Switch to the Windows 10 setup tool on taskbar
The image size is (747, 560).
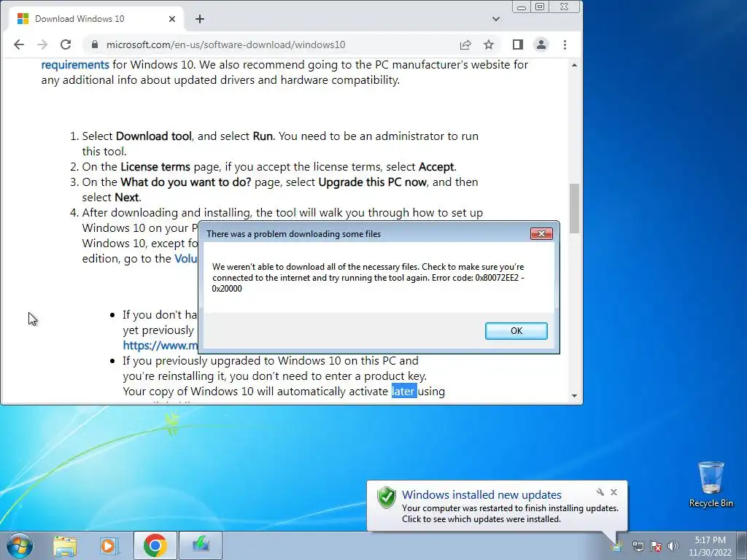(x=201, y=545)
